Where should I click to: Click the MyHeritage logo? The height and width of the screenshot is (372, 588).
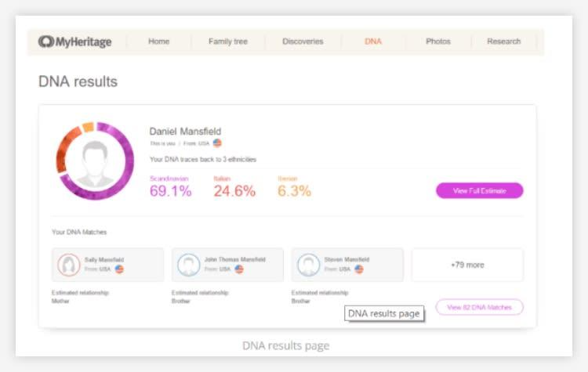74,42
